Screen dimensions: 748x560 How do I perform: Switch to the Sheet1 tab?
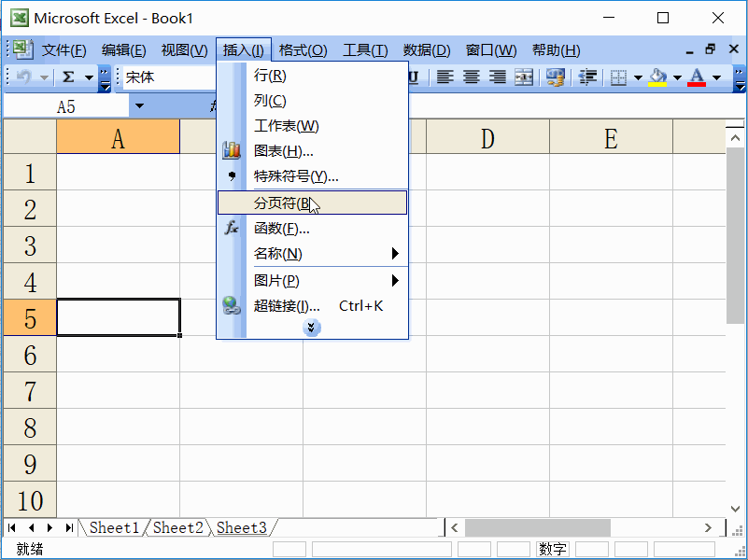[114, 527]
